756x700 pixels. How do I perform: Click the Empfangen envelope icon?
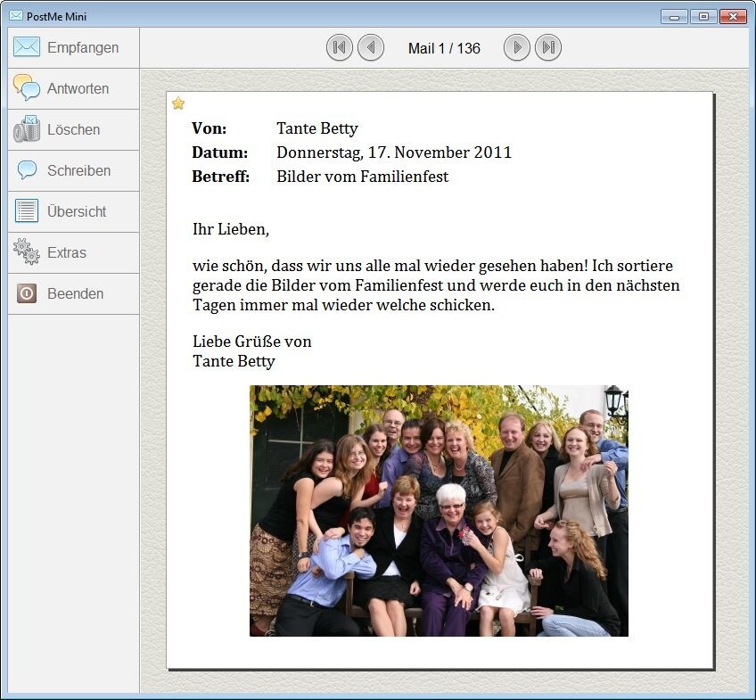coord(27,47)
